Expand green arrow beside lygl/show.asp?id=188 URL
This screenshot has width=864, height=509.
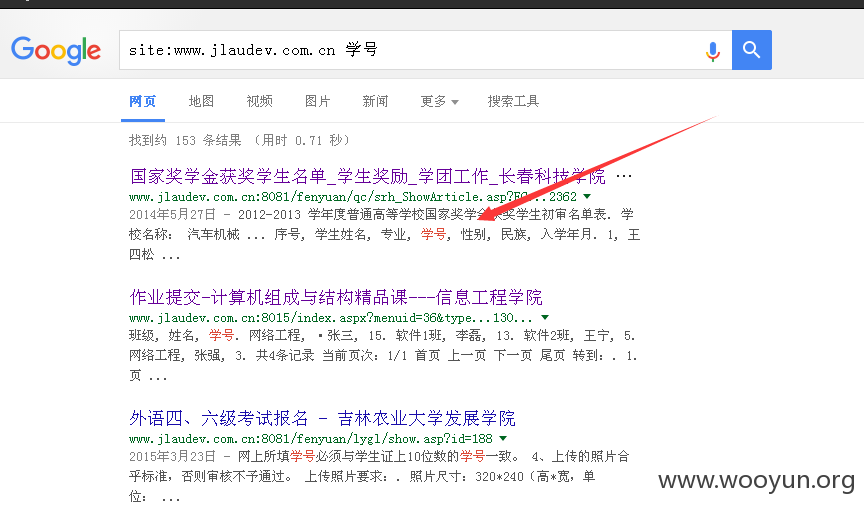pos(503,438)
